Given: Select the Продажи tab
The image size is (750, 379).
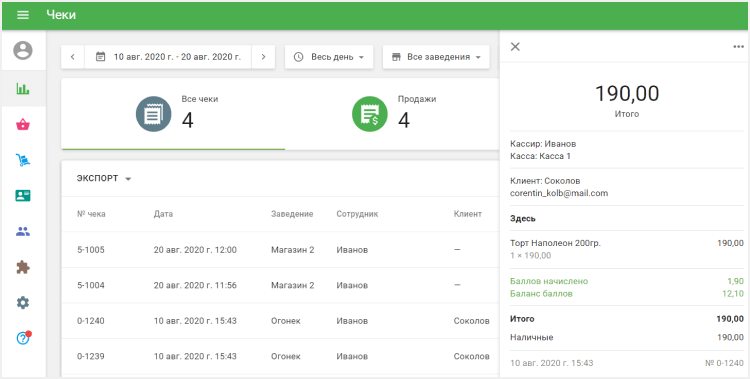Looking at the screenshot, I should click(392, 114).
